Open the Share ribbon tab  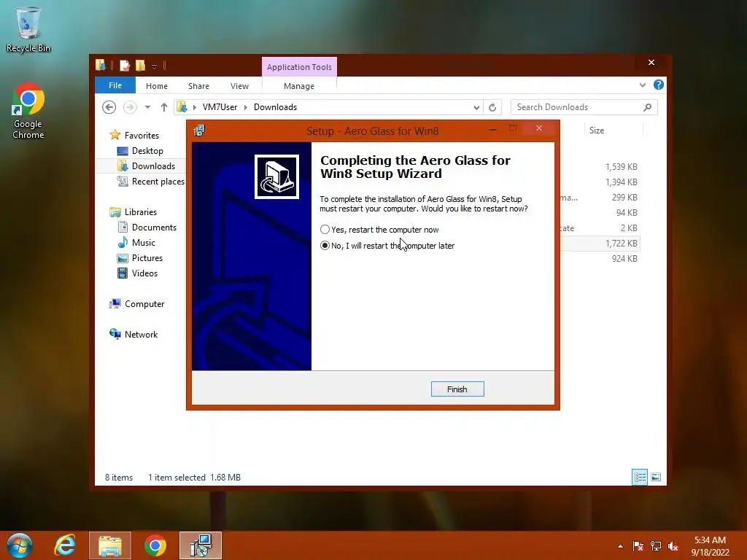click(198, 86)
